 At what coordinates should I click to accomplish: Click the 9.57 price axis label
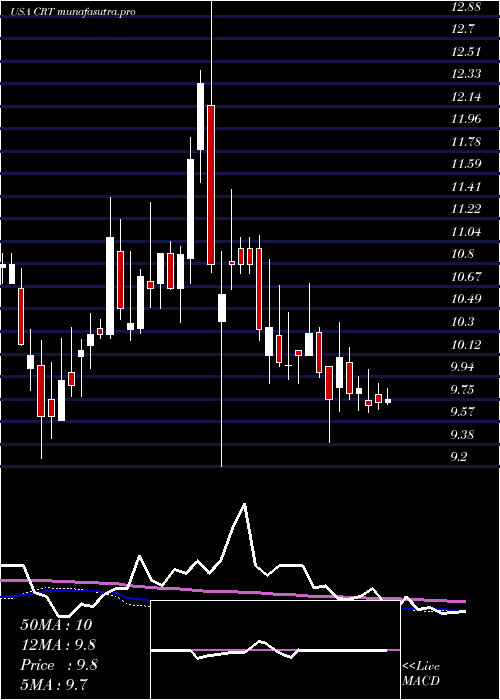[463, 412]
